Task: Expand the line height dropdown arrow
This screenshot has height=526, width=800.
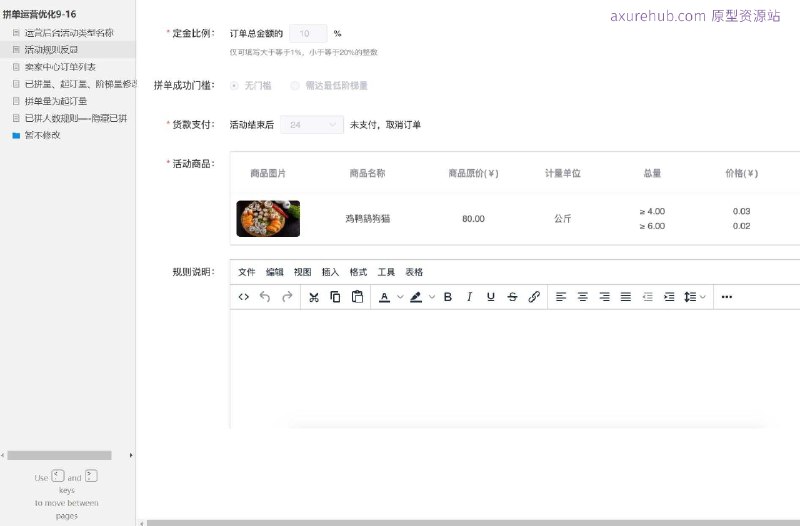Action: pyautogui.click(x=703, y=297)
